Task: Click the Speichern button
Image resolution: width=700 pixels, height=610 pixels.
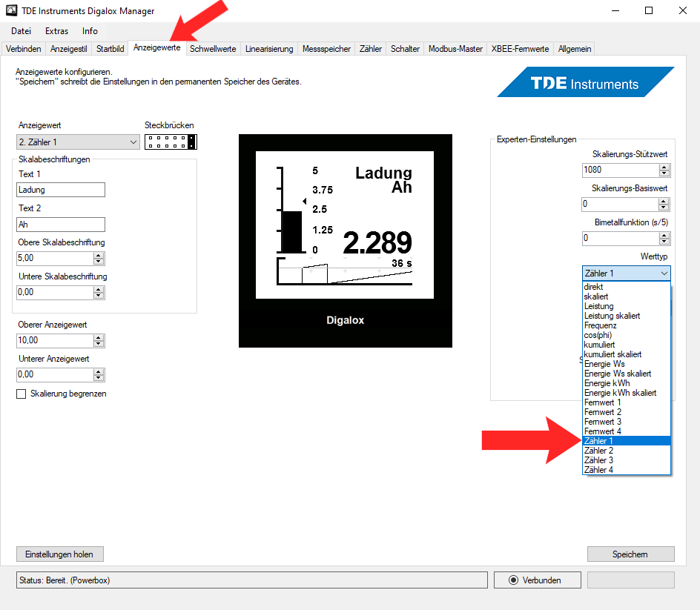Action: (630, 554)
